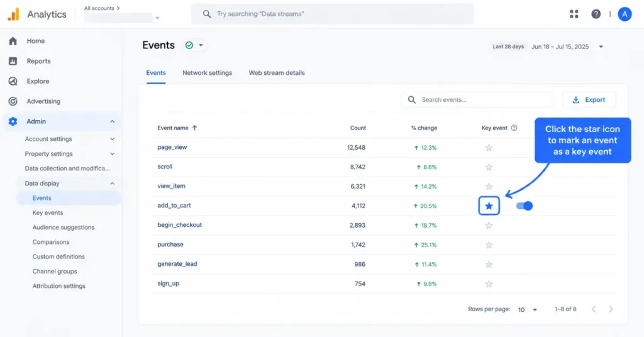Open the purchase event link
The height and width of the screenshot is (337, 644).
pos(170,245)
